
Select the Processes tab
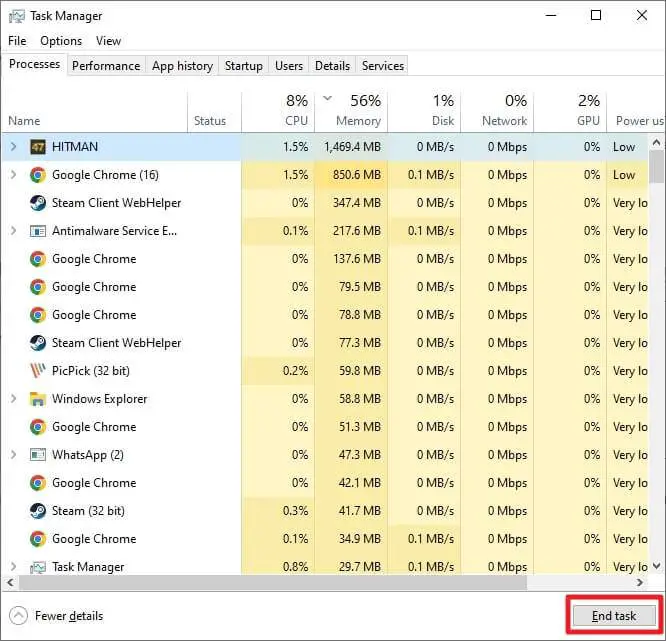tap(34, 64)
